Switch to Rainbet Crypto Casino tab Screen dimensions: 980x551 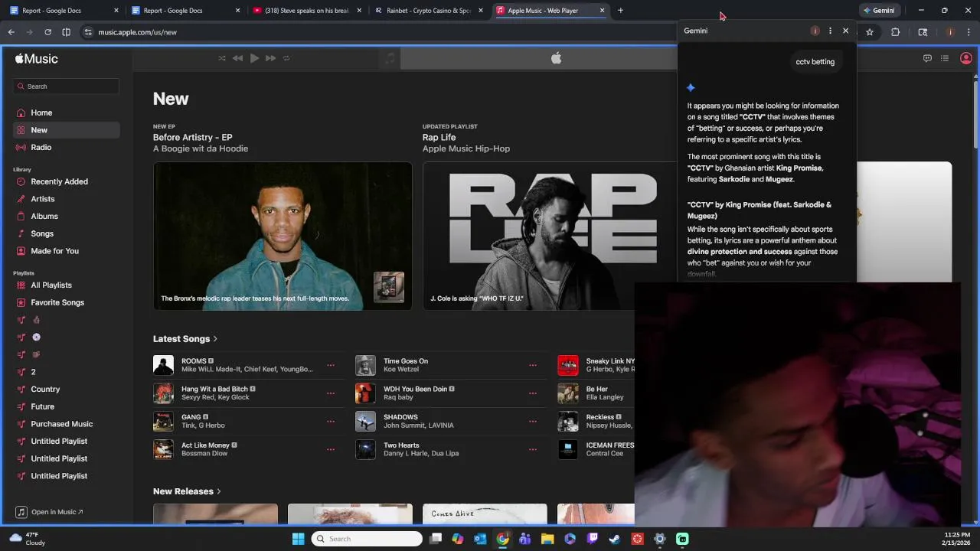point(429,11)
